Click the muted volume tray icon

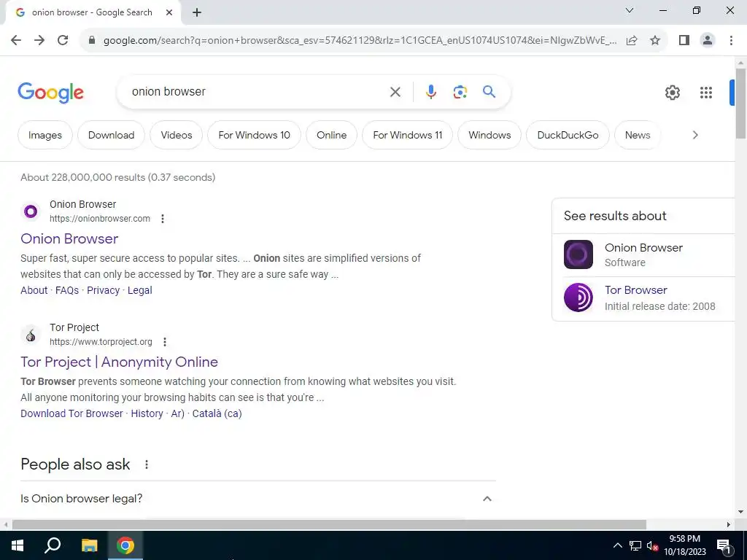653,546
